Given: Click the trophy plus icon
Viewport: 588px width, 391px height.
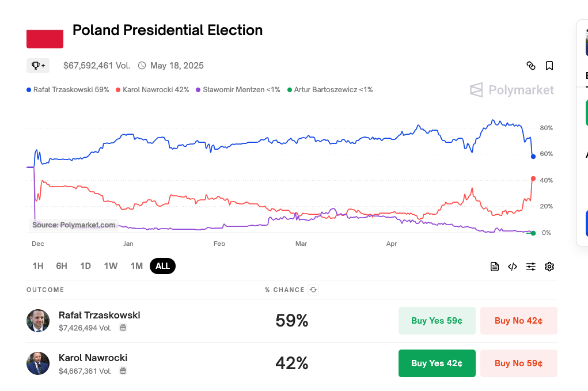Looking at the screenshot, I should (38, 66).
